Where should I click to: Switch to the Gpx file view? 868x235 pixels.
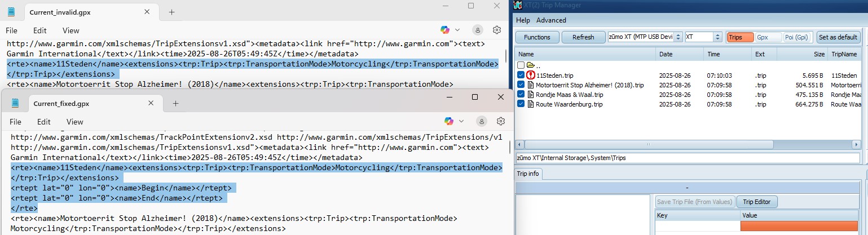coord(762,37)
